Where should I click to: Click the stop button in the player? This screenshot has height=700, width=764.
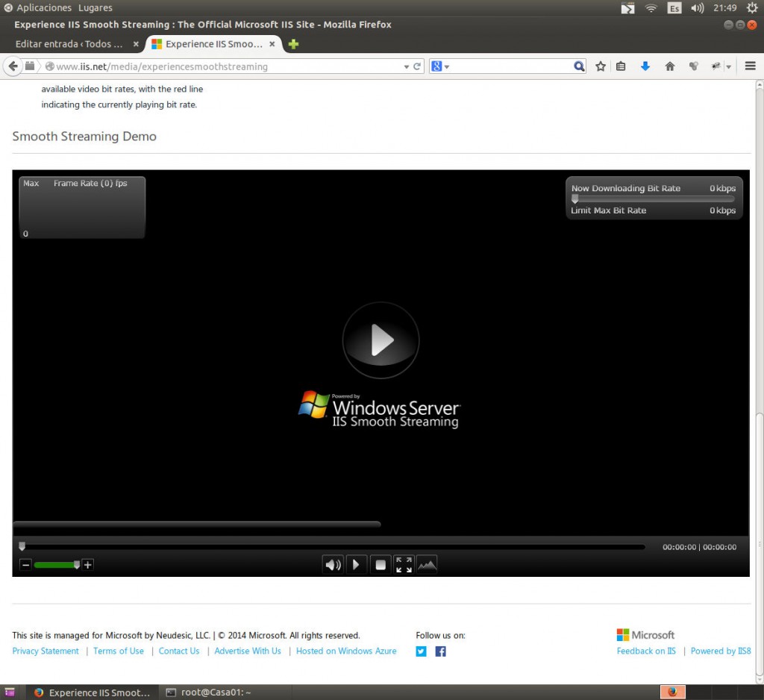(381, 564)
